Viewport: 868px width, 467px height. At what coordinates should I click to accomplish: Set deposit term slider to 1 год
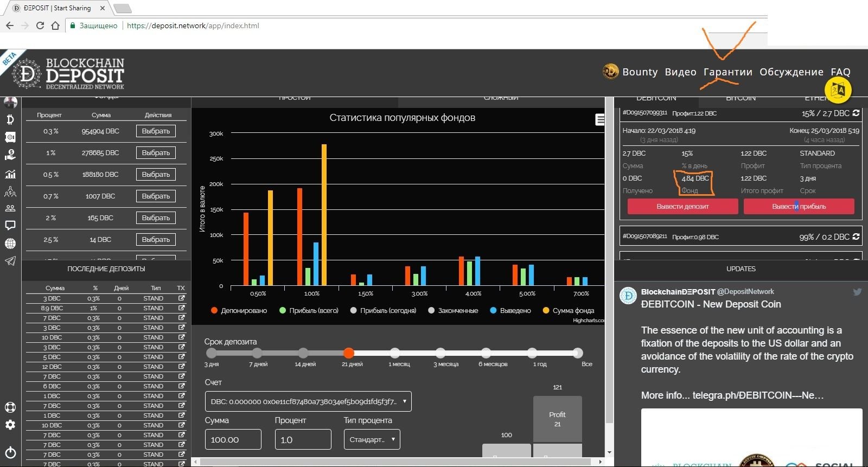point(532,353)
